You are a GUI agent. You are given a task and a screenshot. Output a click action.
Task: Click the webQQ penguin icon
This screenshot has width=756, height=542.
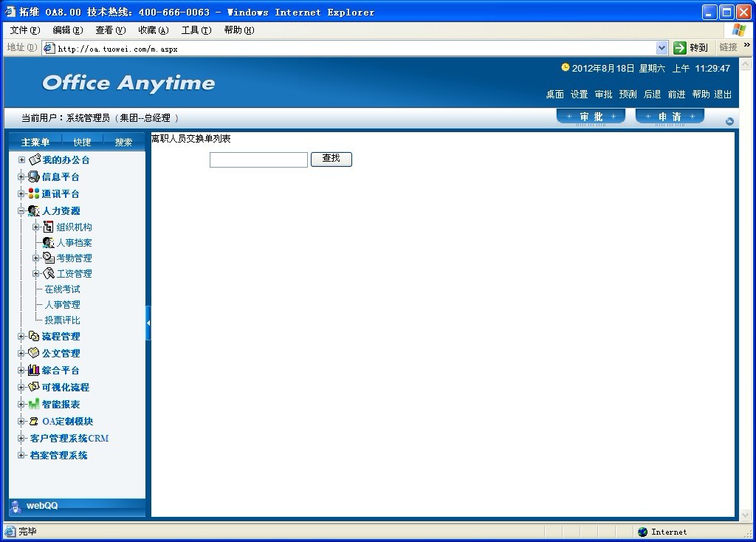click(x=16, y=506)
